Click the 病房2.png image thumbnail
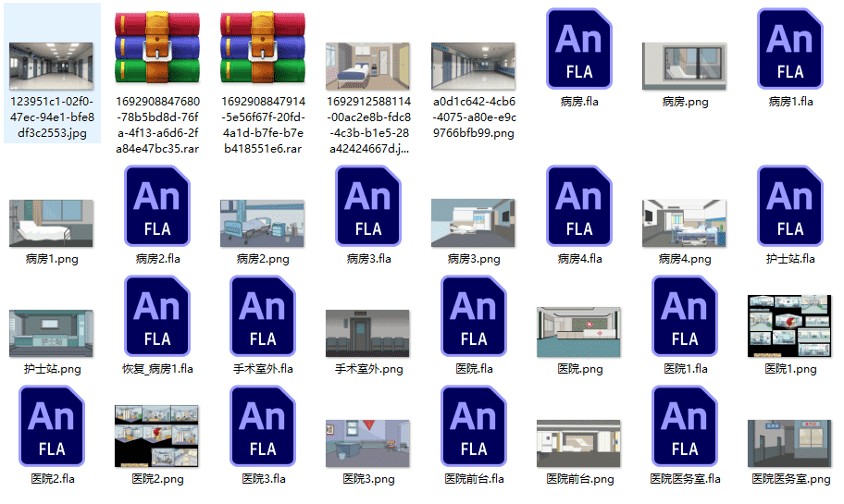The width and height of the screenshot is (844, 504). [262, 223]
